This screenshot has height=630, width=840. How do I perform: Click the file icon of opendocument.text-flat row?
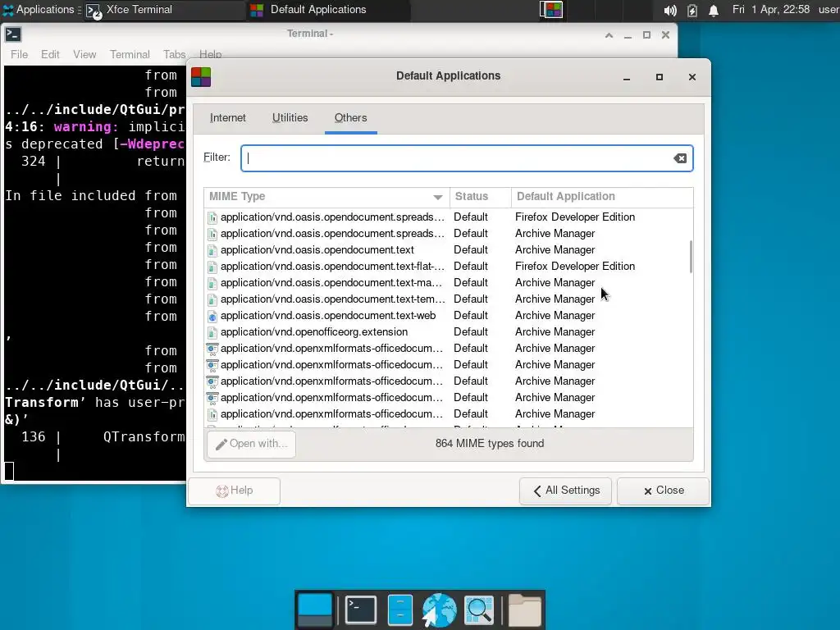click(x=212, y=267)
